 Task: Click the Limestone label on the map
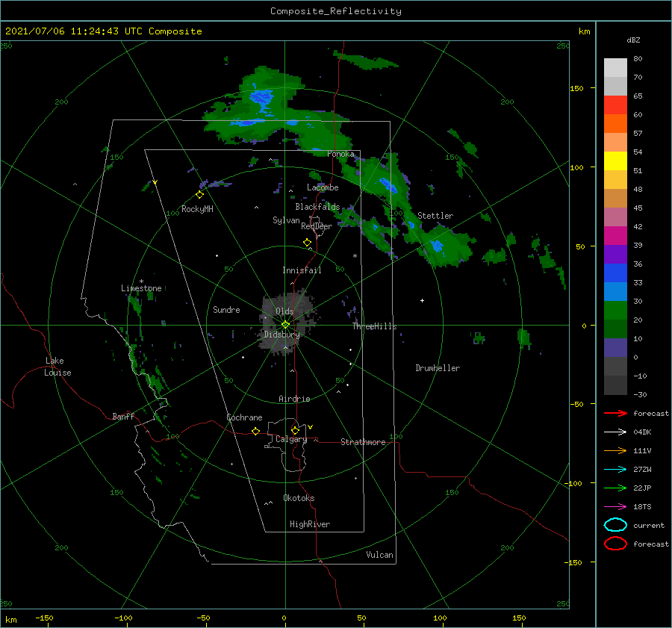point(141,288)
